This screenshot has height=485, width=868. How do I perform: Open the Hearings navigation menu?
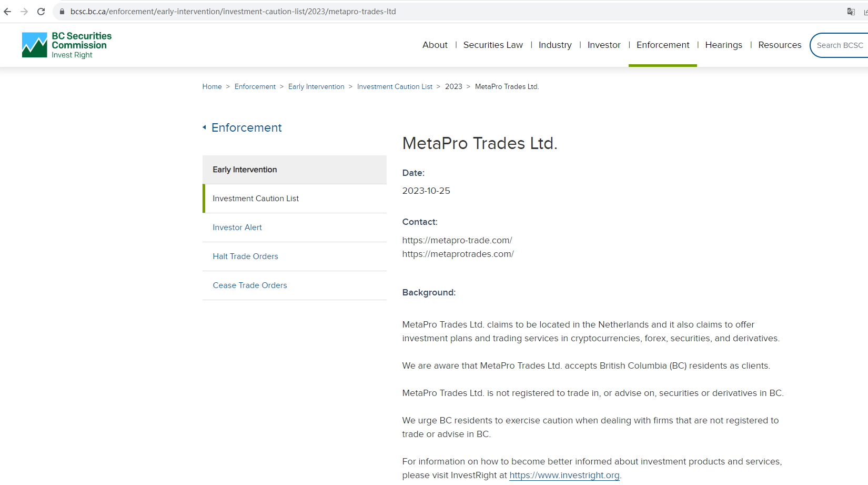point(723,45)
